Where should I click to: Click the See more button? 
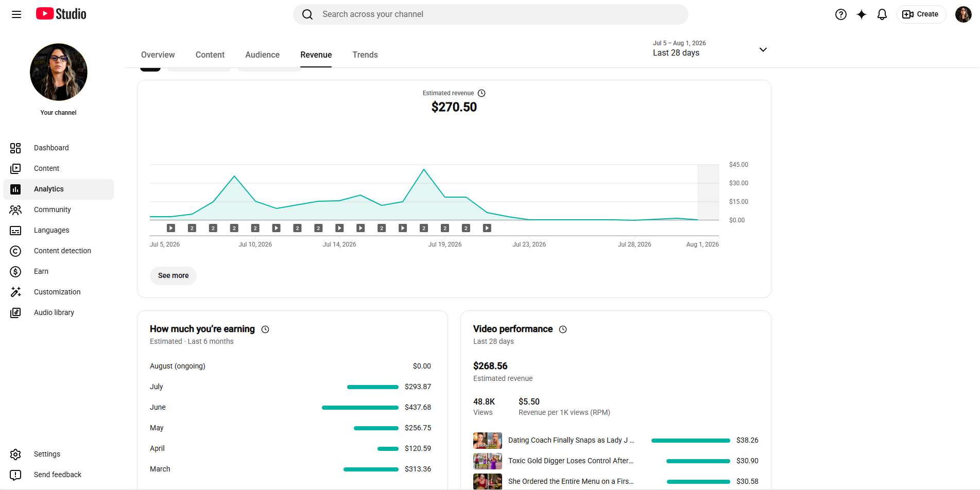(173, 276)
